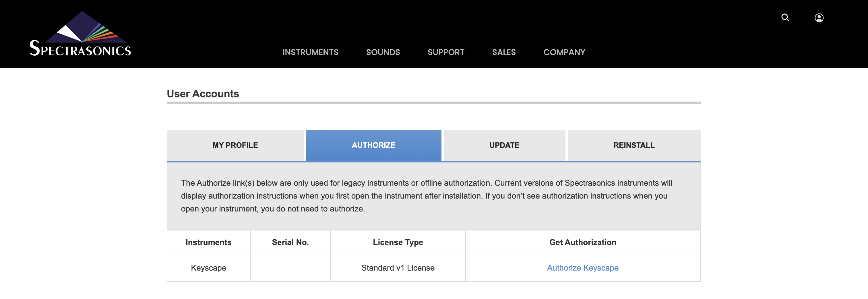Open the Reinstall tab
This screenshot has width=868, height=299.
(633, 145)
